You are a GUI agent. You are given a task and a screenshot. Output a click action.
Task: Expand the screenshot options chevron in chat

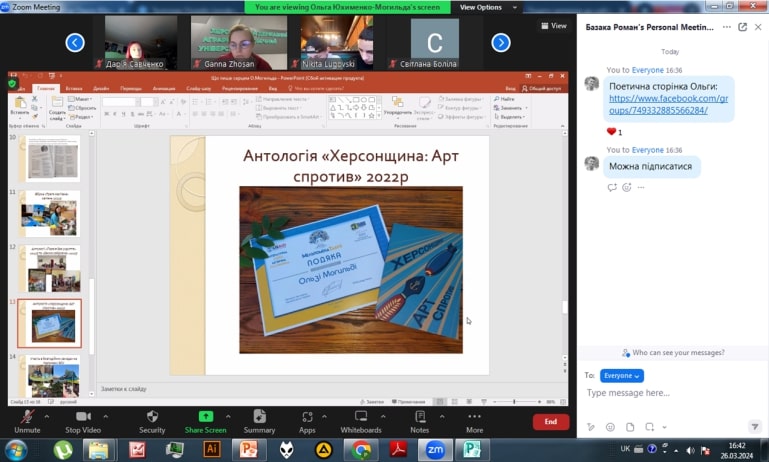point(665,427)
